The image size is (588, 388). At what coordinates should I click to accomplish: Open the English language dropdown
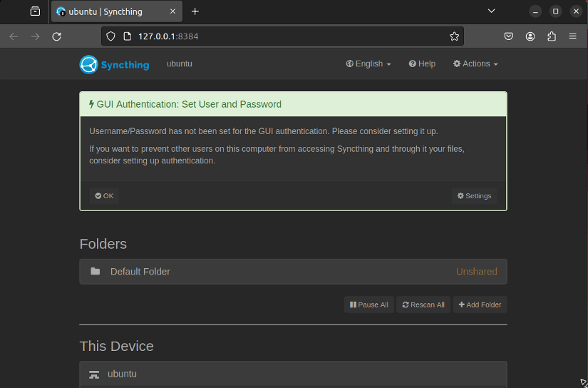(368, 63)
